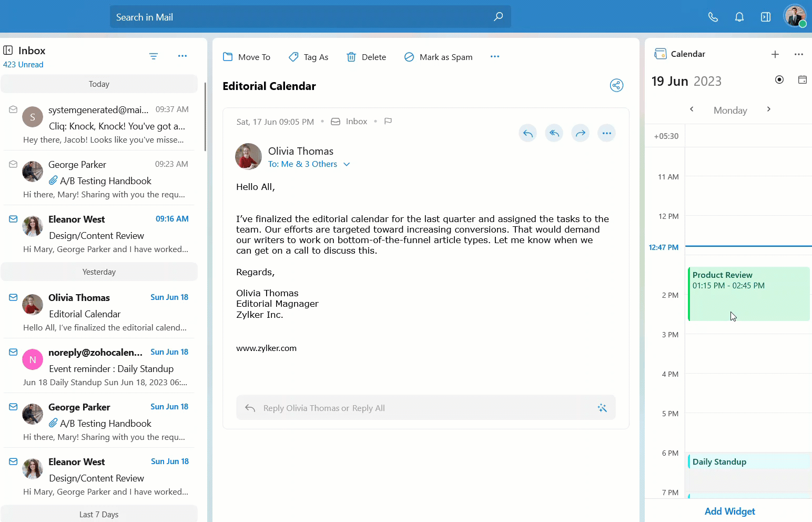The width and height of the screenshot is (812, 522).
Task: Toggle read status of Olivia Thomas email
Action: 13,297
